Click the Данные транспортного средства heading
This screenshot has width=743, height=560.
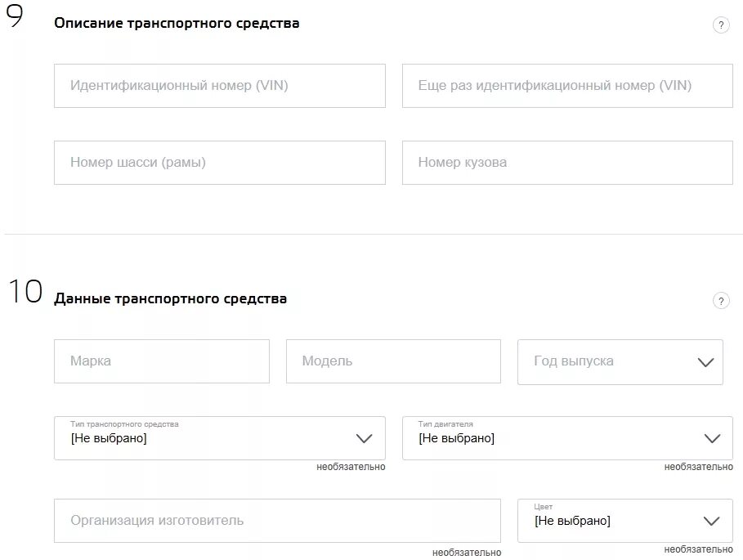click(x=170, y=299)
